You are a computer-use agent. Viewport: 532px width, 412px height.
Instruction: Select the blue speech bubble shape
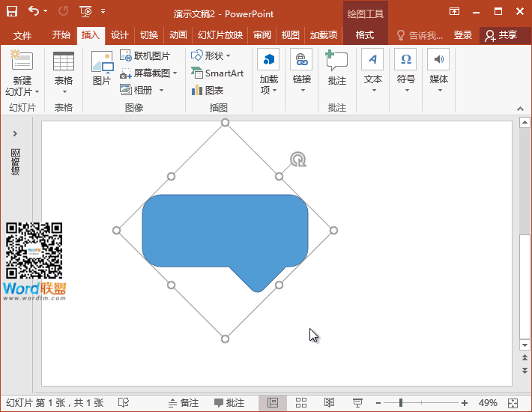(225, 231)
